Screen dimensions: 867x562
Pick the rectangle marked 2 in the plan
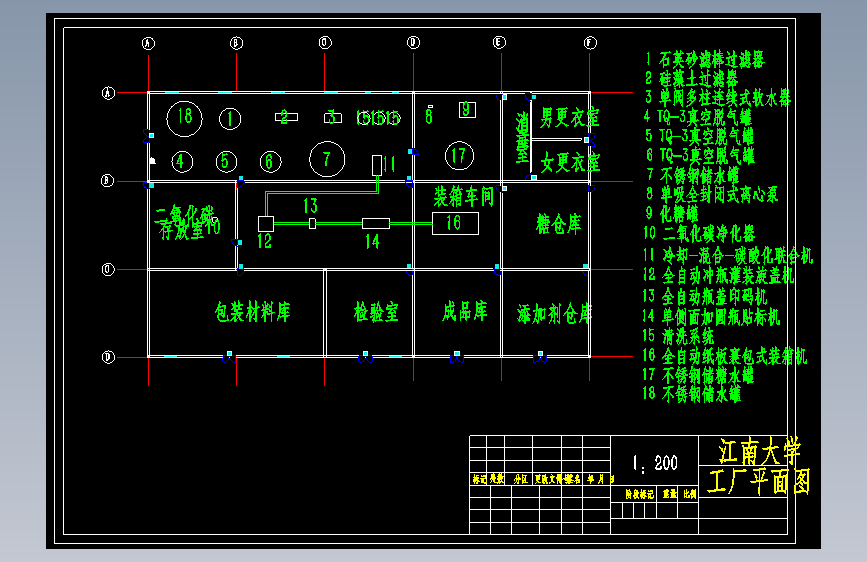(286, 117)
